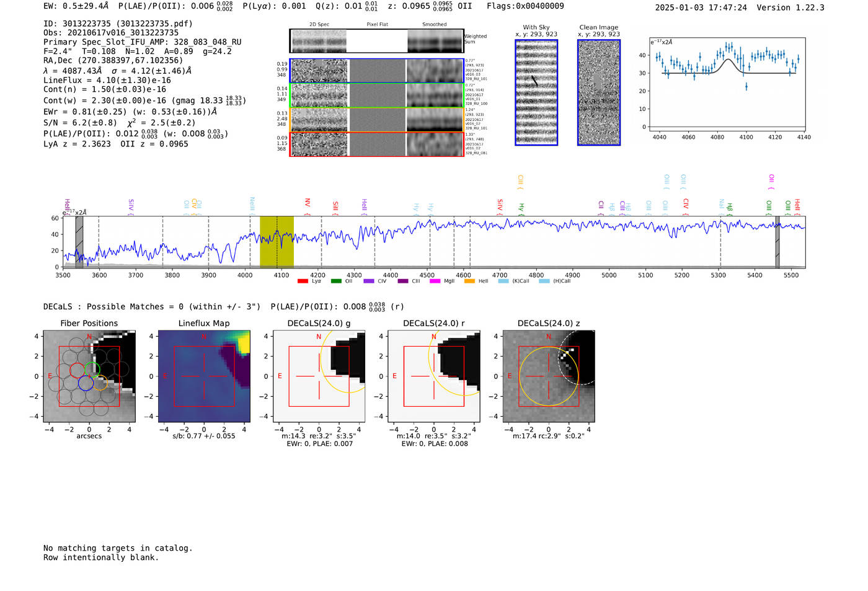Click the purple CIV legend swatch
Viewport: 868px width, 591px height.
point(369,282)
